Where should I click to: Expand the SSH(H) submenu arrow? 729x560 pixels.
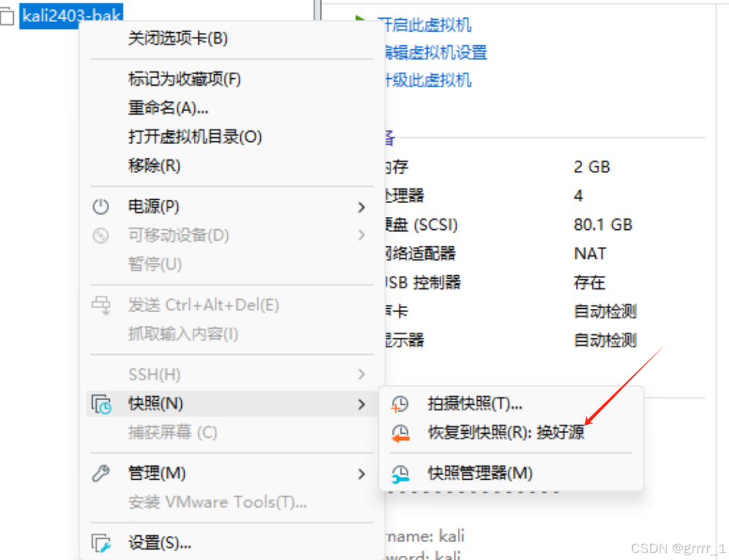click(362, 374)
